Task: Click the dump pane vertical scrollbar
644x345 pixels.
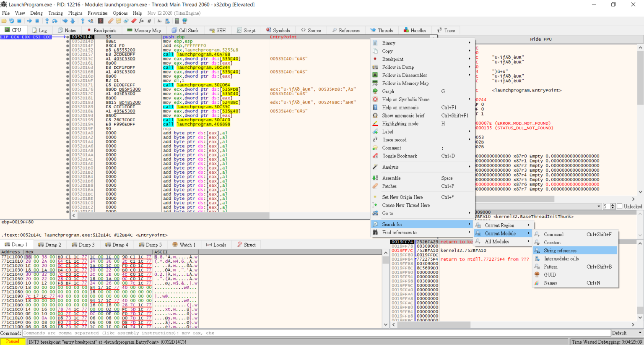Action: coord(386,289)
